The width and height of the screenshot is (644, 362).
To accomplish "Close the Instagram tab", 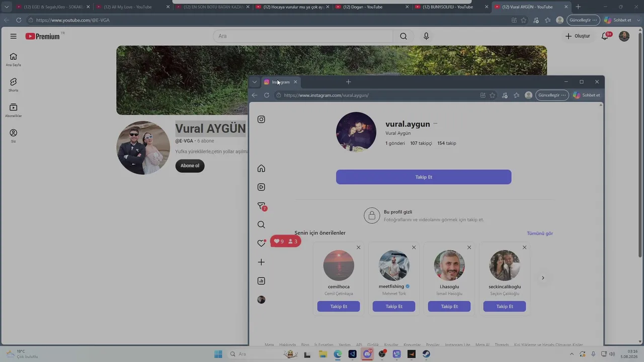I will click(295, 82).
